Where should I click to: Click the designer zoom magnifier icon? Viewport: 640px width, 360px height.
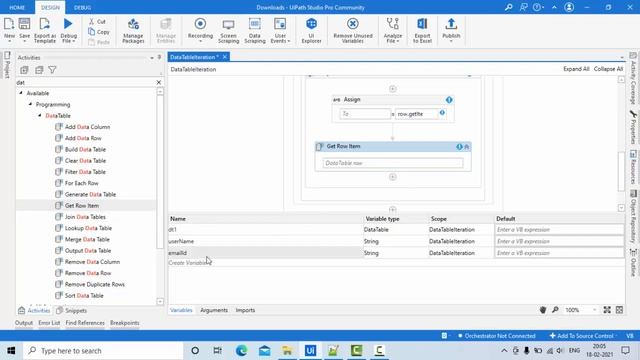(x=555, y=310)
